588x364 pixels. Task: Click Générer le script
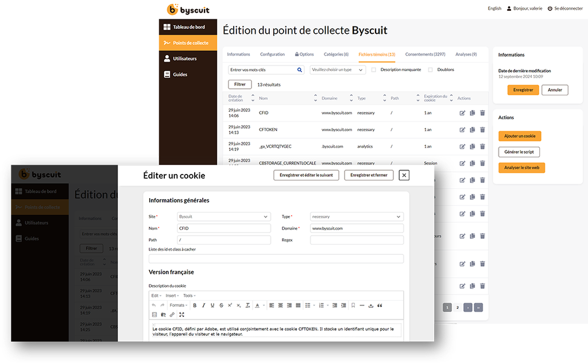click(519, 152)
